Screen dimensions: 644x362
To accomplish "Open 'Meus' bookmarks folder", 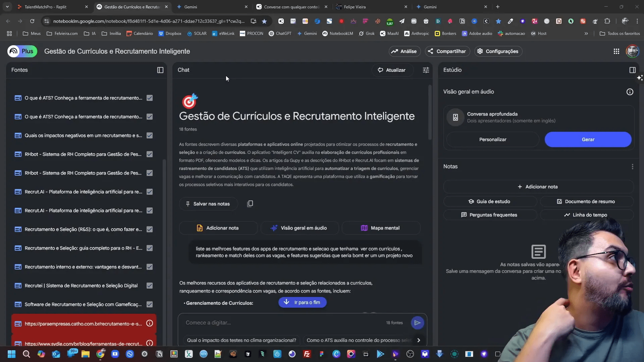I will coord(32,34).
